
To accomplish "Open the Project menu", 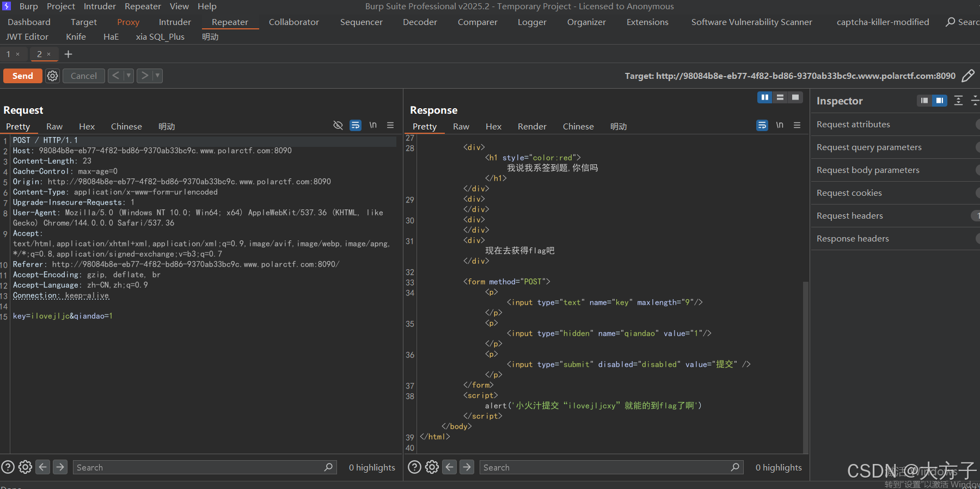I will point(61,7).
